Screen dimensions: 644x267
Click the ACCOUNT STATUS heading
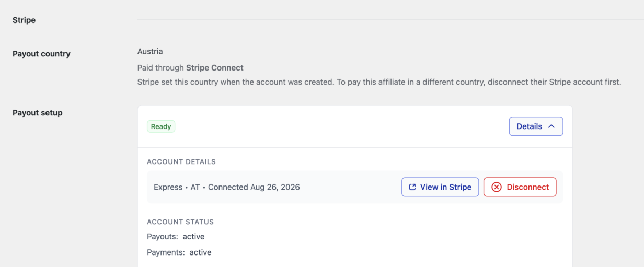(x=180, y=222)
